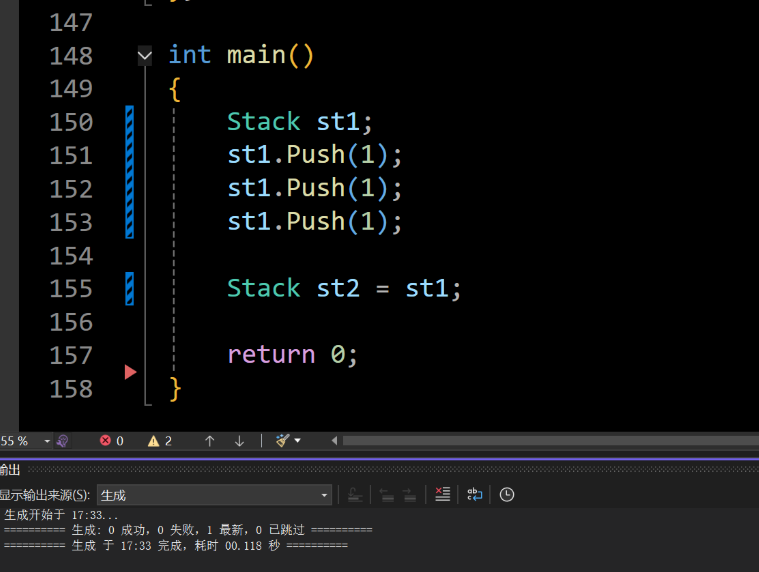Click 'st1.Push(1);' on line 153

pos(315,222)
